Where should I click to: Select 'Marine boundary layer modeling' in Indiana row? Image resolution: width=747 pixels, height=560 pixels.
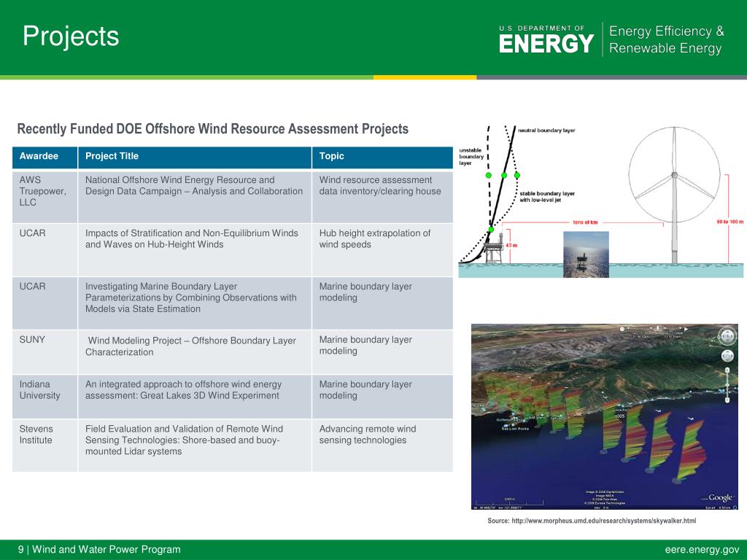click(x=382, y=397)
